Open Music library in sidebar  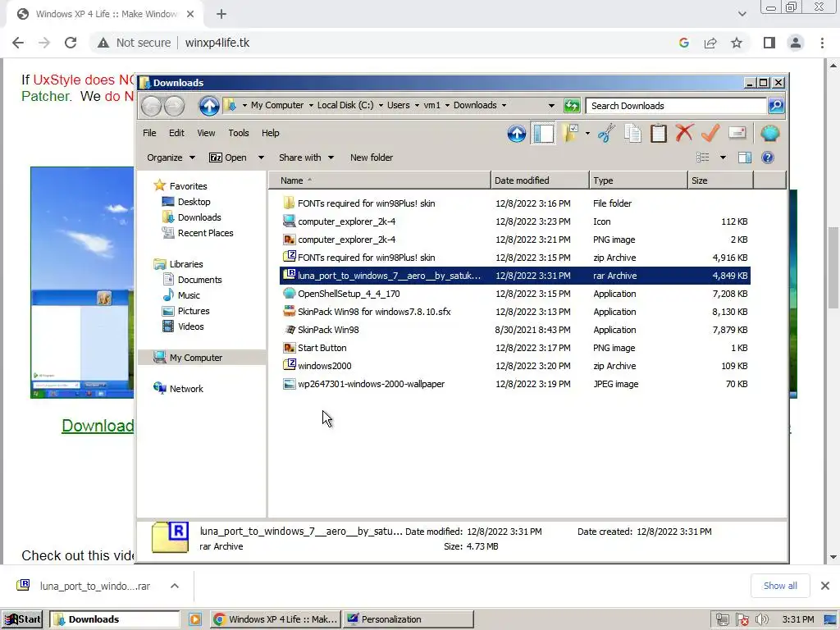181,295
